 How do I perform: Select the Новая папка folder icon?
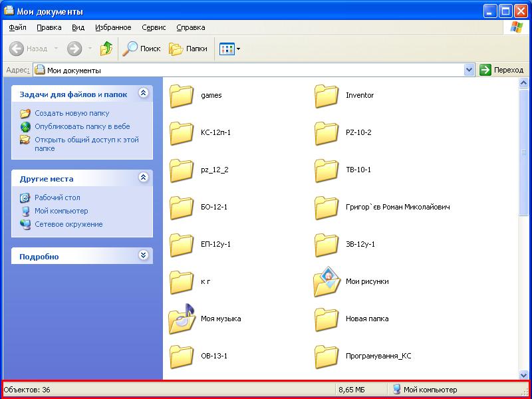(327, 319)
